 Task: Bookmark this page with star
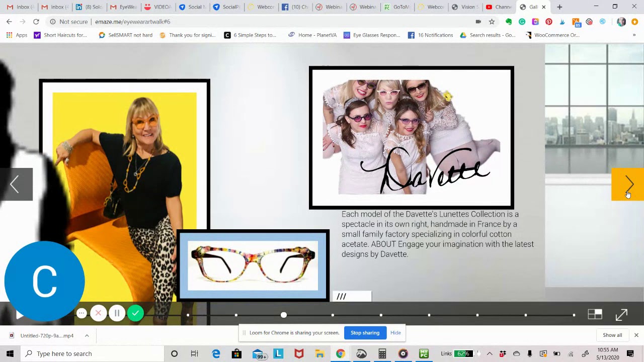tap(492, 22)
